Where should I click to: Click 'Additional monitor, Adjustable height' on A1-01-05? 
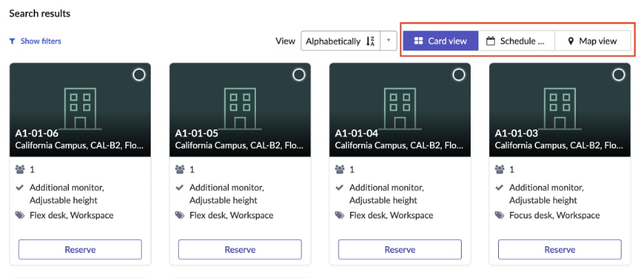[227, 194]
